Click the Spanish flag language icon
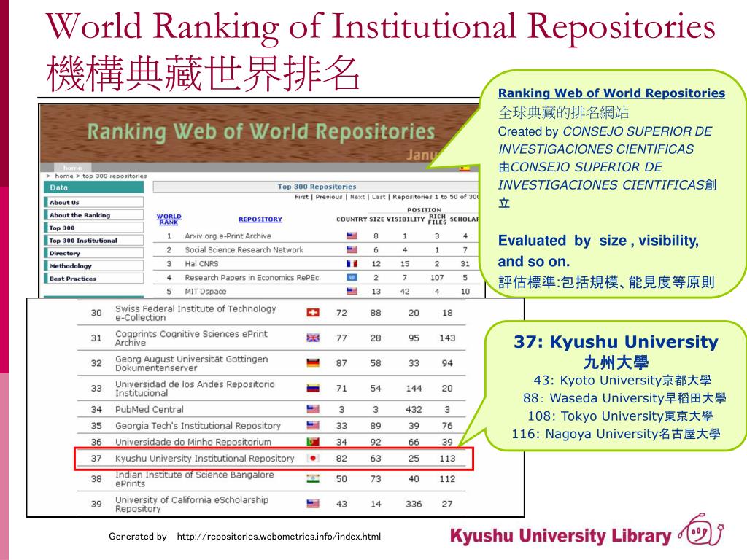 pos(465,168)
